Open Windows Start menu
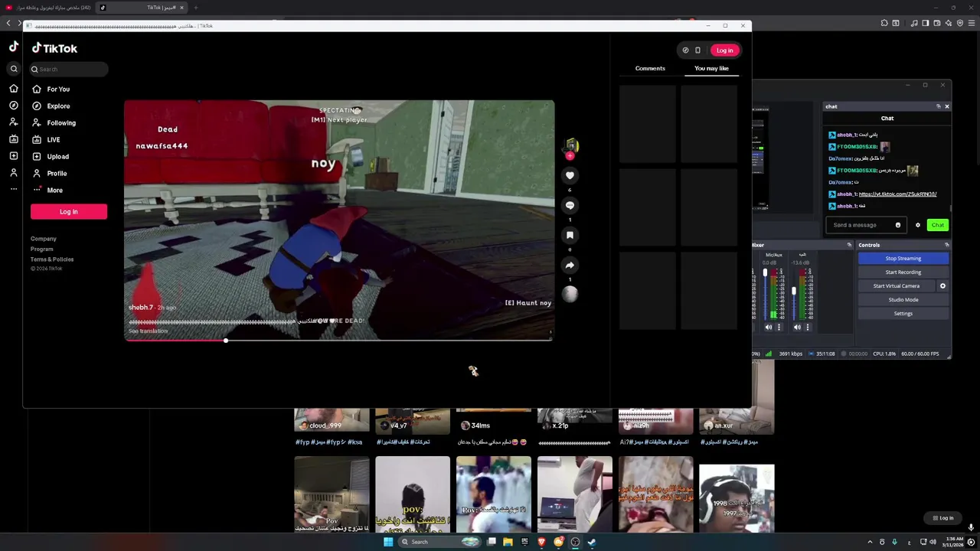This screenshot has width=980, height=551. coord(388,542)
